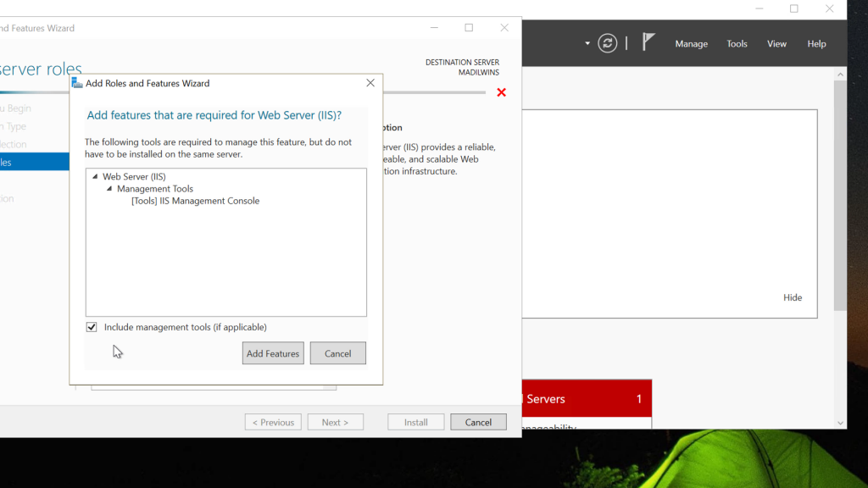Open the Tools menu in Server Manager
Viewport: 868px width, 488px height.
737,44
